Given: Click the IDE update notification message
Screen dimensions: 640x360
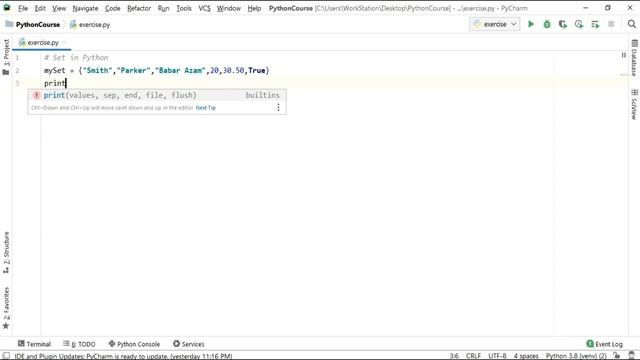Looking at the screenshot, I should (123, 356).
